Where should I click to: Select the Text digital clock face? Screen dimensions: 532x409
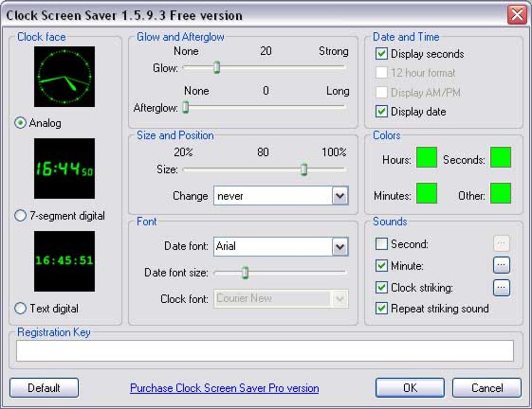(x=19, y=308)
